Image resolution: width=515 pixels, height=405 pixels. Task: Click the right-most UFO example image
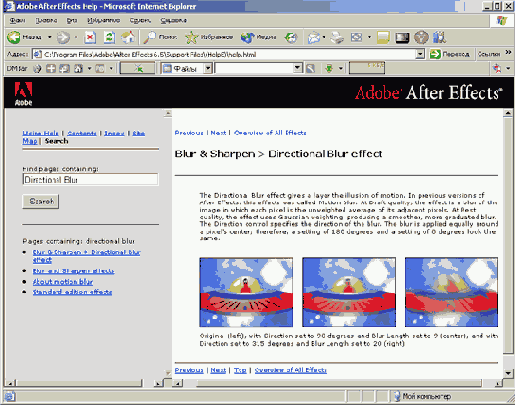click(451, 292)
